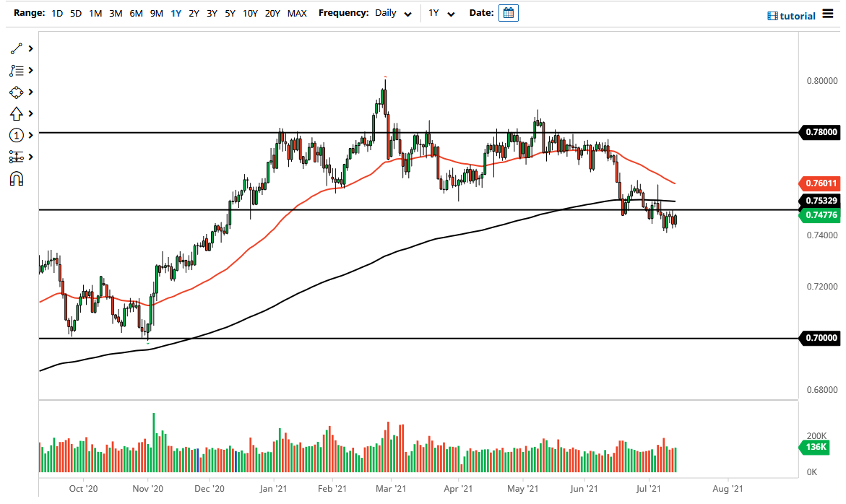846x504 pixels.
Task: Select the annotation callout list tool
Action: pos(17,70)
